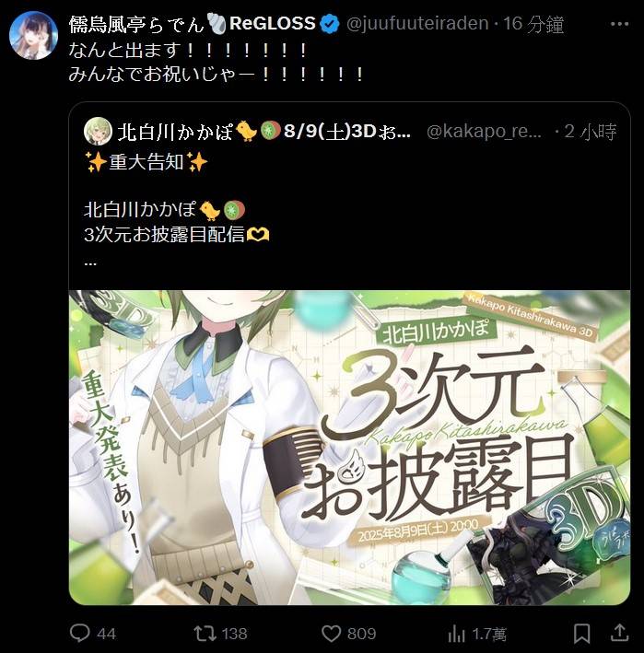This screenshot has width=644, height=653.
Task: Click the 16 分鐘 timestamp
Action: [x=533, y=24]
